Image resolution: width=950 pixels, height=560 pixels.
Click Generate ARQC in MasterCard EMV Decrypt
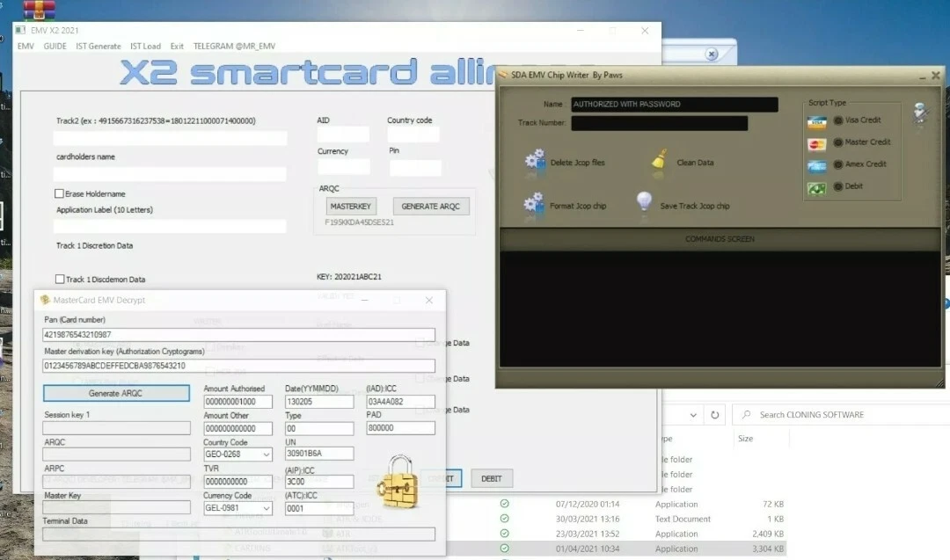tap(116, 394)
